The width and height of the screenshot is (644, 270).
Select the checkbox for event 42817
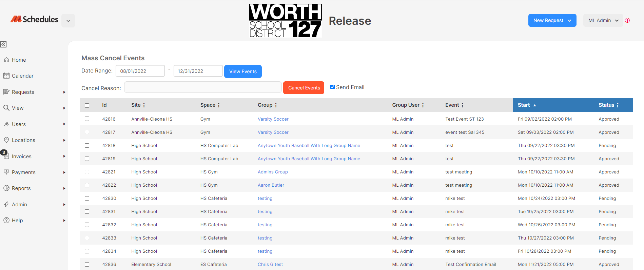point(87,132)
